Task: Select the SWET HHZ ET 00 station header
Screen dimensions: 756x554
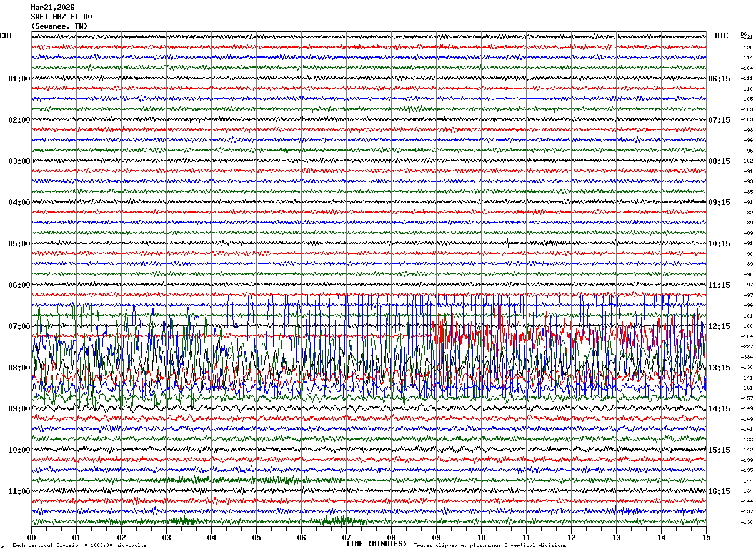Action: (61, 17)
